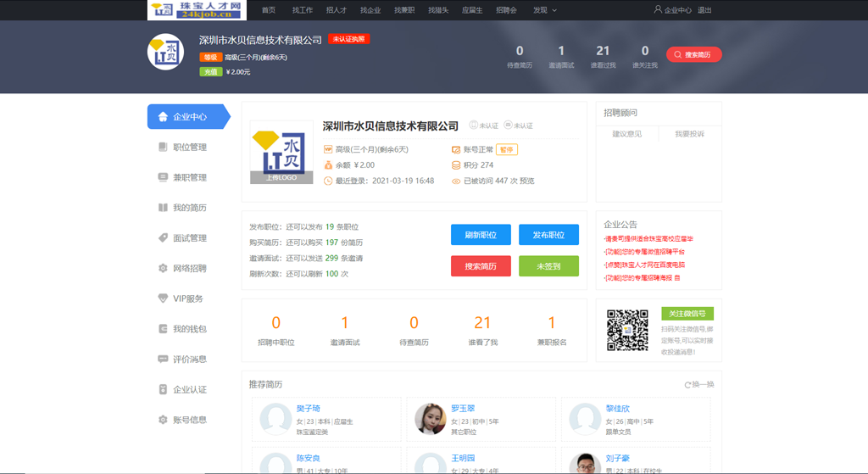Click the 余额 money bag icon
868x474 pixels.
328,165
